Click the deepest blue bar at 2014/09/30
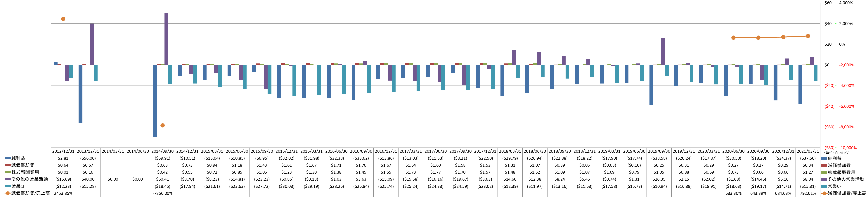Image resolution: width=868 pixels, height=197 pixels. (x=155, y=101)
